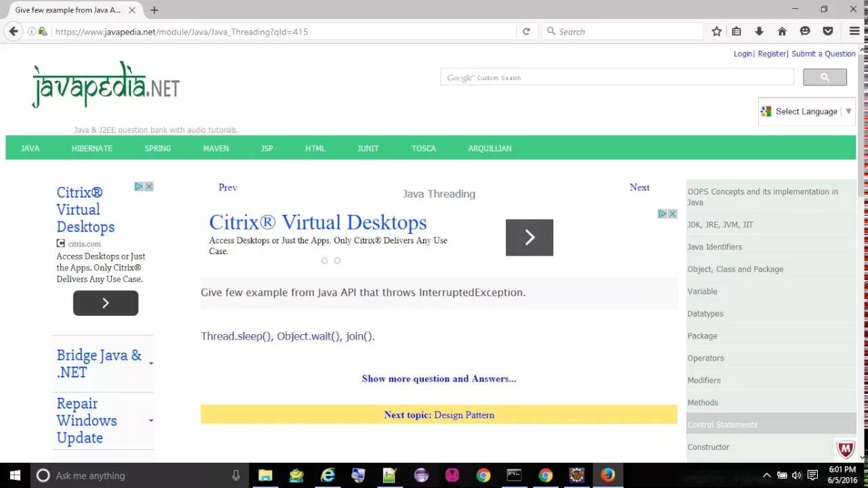Click 'Show more question and Answers...'

pos(439,378)
